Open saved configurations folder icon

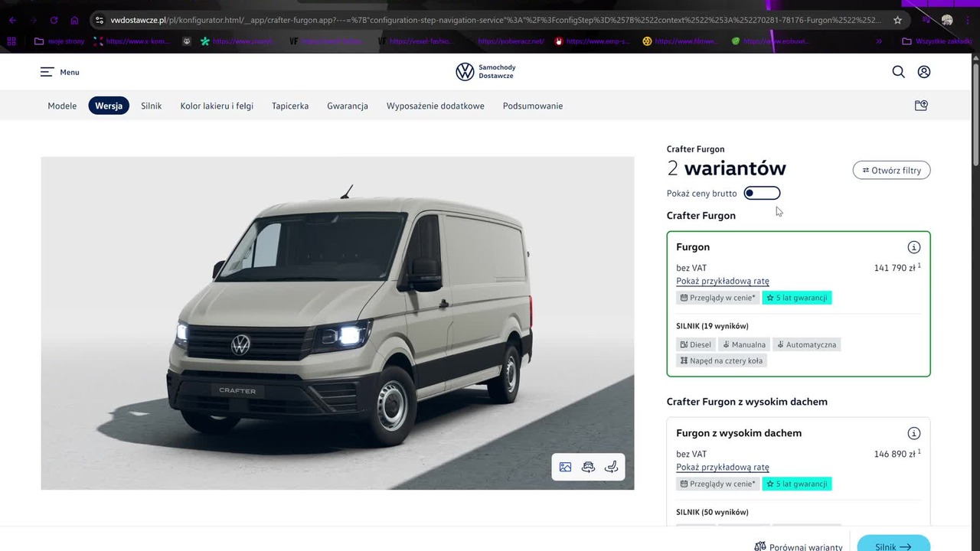click(921, 106)
